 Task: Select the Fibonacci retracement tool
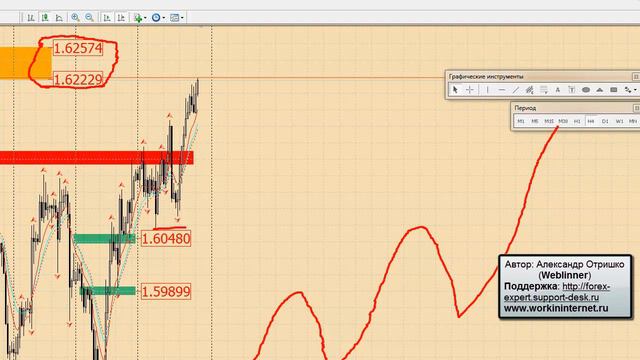[x=544, y=90]
